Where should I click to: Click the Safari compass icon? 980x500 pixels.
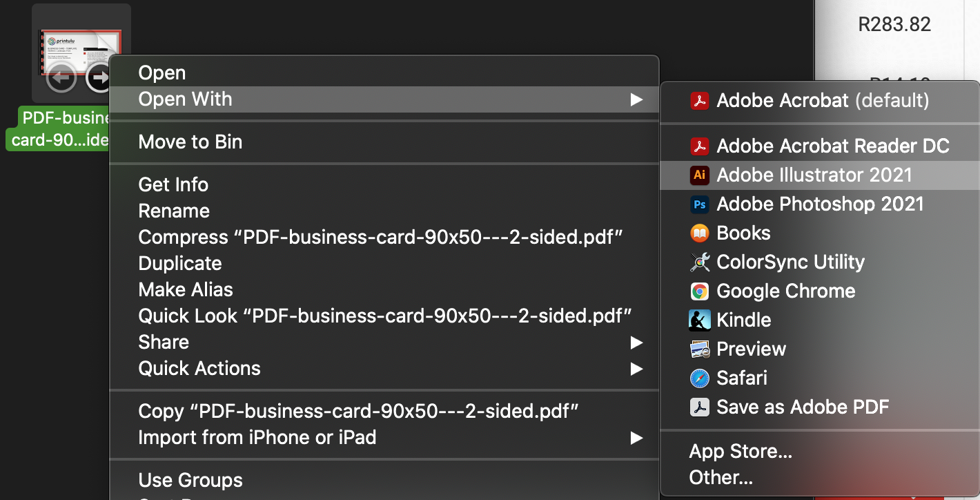700,378
